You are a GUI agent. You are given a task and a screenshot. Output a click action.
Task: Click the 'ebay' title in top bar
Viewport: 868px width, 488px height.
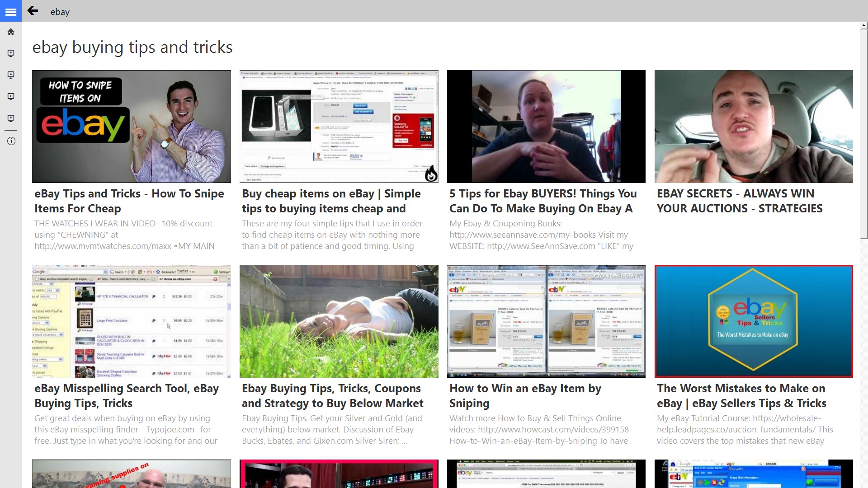(60, 12)
